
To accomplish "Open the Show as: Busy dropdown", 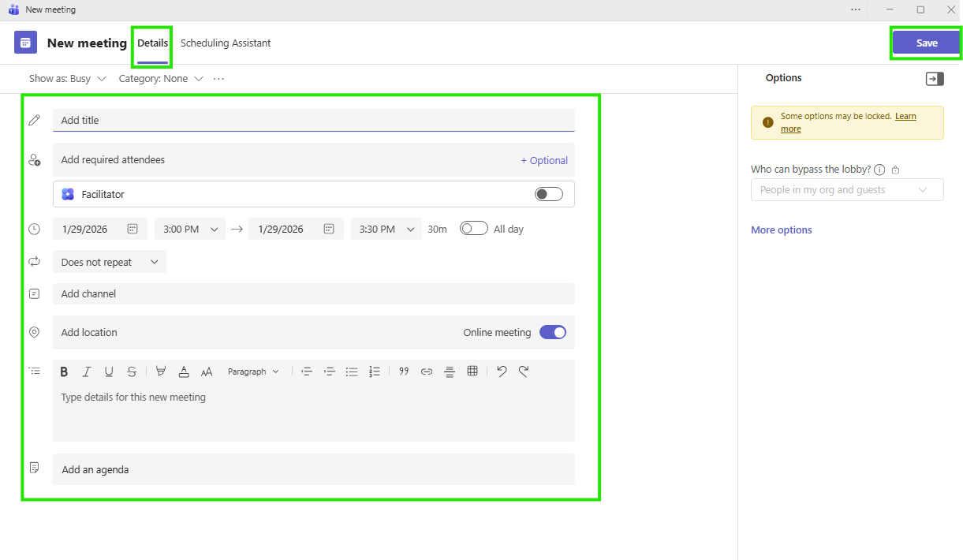I will (68, 79).
